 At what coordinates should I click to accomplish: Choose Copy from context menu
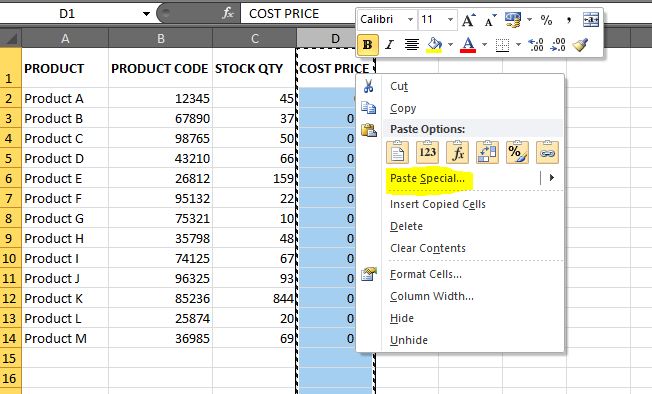pos(460,108)
